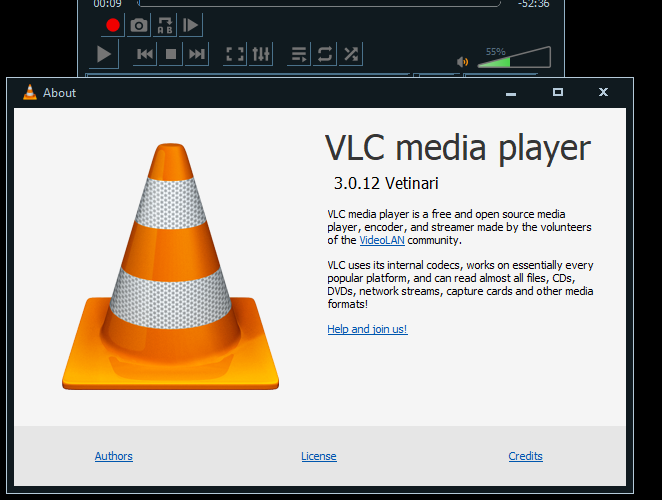Image resolution: width=662 pixels, height=500 pixels.
Task: Click the VLC cone title bar icon
Action: [x=30, y=92]
